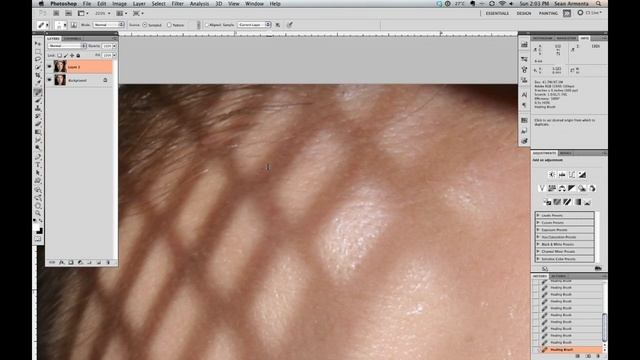Add an Exposure adjustment

[582, 175]
